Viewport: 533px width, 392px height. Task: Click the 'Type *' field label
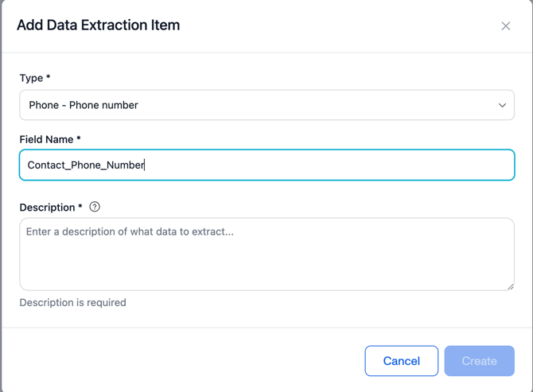tap(35, 78)
